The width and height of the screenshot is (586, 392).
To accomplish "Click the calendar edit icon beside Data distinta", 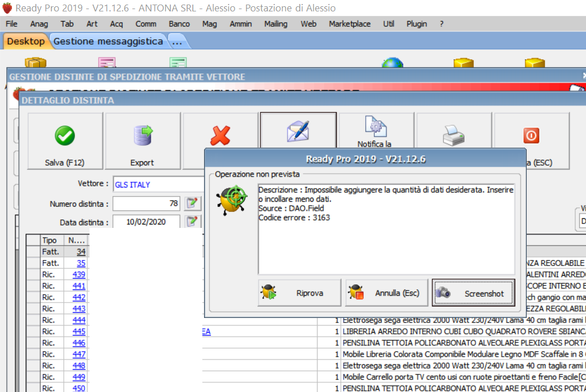I will coord(192,221).
